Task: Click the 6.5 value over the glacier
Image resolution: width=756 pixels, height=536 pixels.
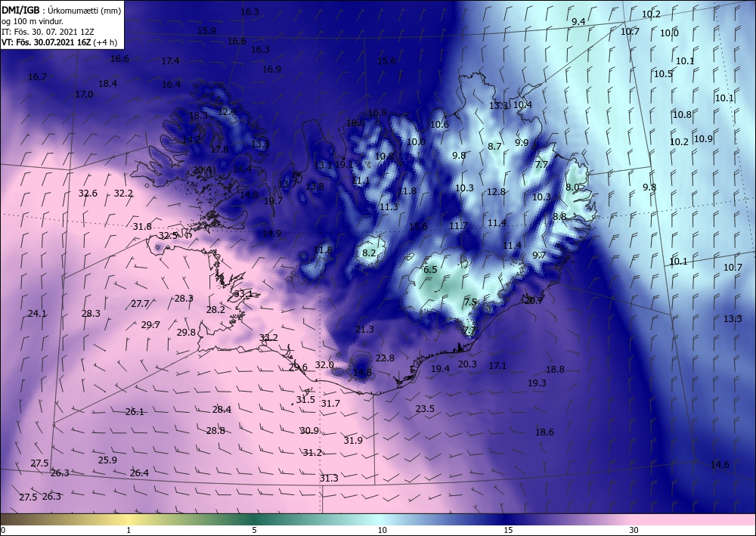Action: [430, 269]
